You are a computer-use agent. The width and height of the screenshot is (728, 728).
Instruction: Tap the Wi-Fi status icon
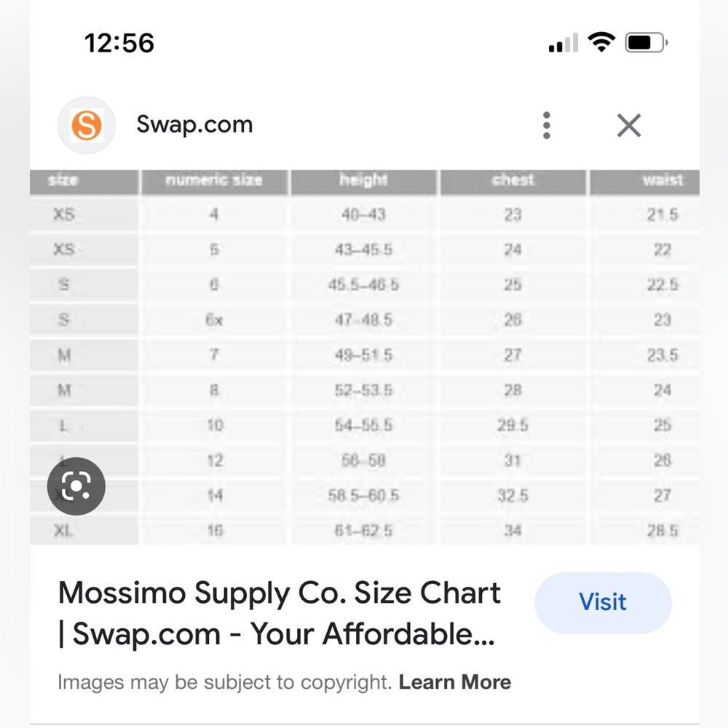601,42
